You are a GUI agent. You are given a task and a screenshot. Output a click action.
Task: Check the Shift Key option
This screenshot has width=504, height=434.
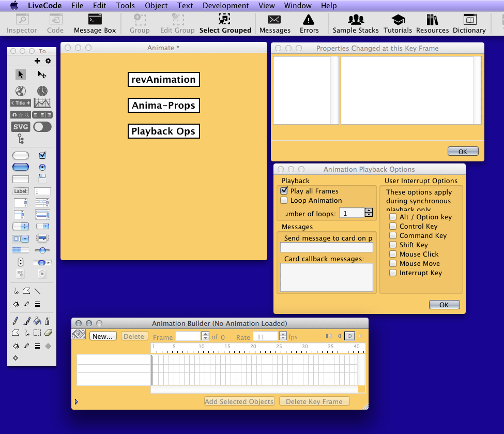(393, 245)
